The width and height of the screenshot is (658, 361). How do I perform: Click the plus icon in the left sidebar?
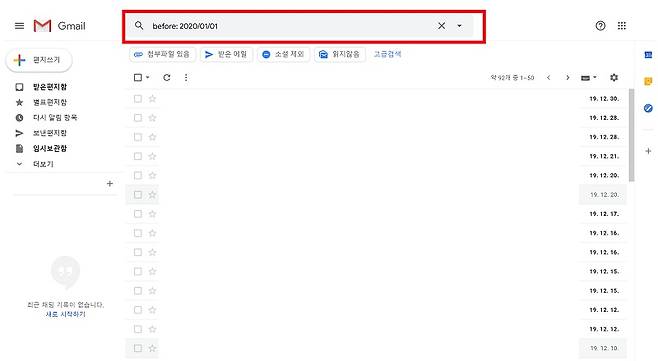click(x=110, y=183)
